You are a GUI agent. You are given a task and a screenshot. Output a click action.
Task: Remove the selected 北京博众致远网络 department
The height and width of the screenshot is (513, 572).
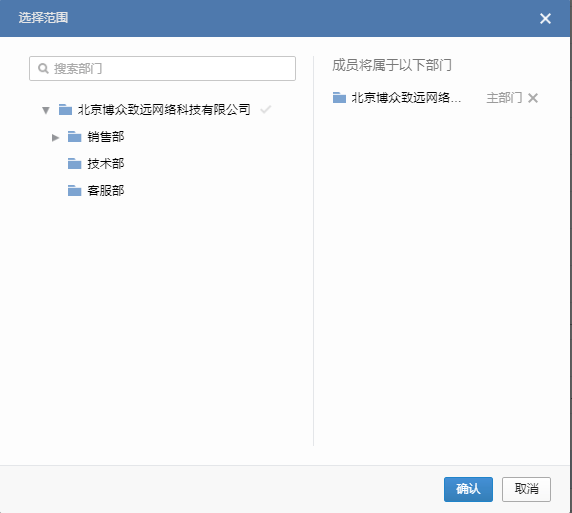click(533, 98)
